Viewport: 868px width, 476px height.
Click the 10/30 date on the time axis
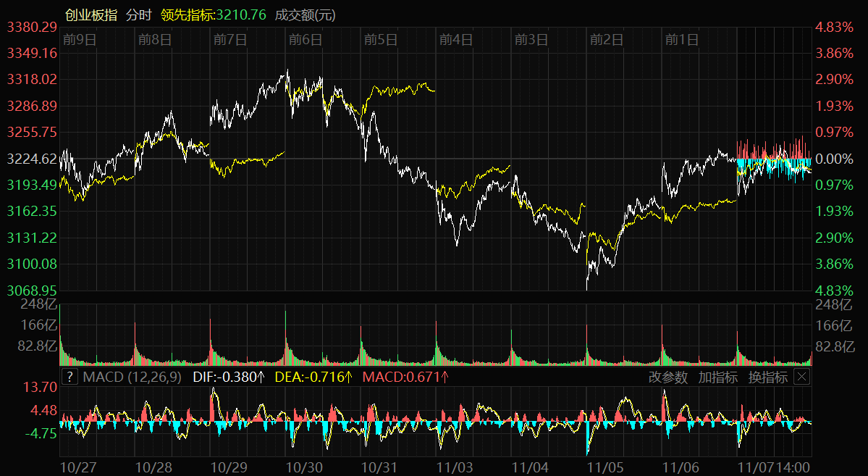coord(305,467)
